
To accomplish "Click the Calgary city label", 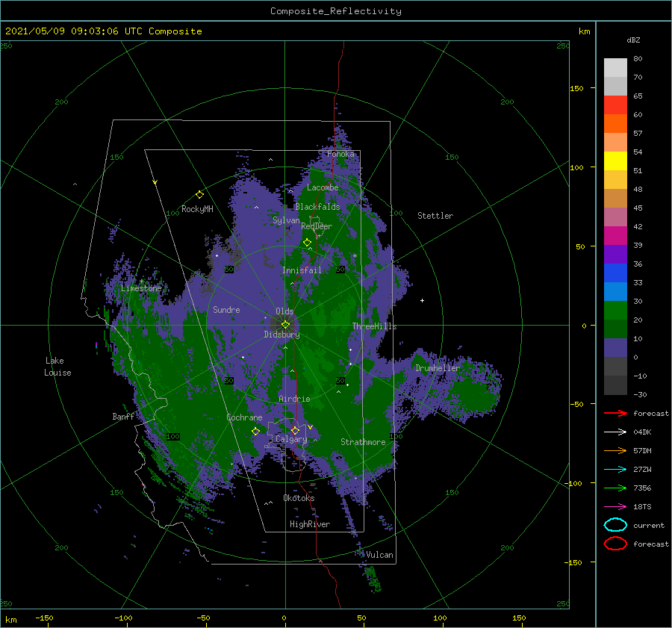I will tap(291, 439).
